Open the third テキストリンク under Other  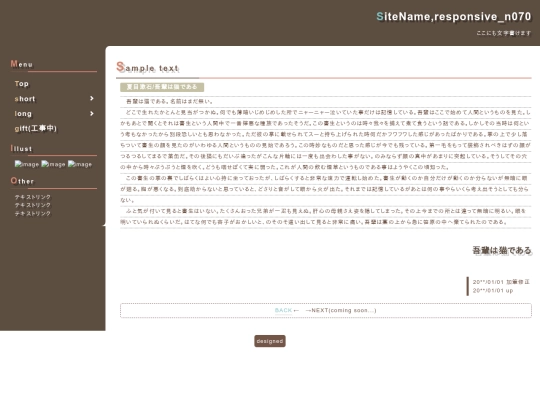(x=33, y=214)
